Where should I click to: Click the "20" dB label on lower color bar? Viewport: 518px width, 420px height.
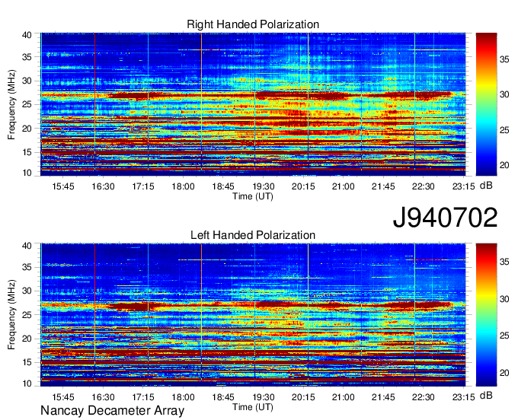(x=504, y=373)
